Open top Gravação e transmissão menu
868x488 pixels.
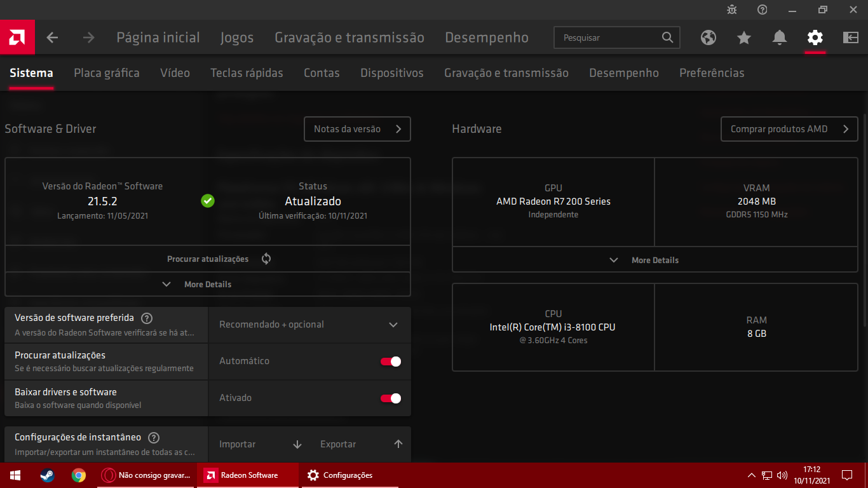349,37
